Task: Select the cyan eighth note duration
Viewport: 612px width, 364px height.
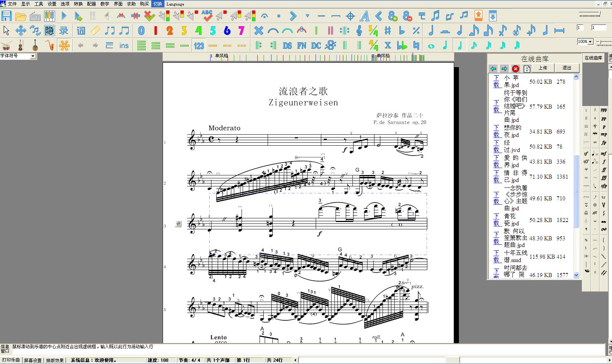Action: [474, 45]
